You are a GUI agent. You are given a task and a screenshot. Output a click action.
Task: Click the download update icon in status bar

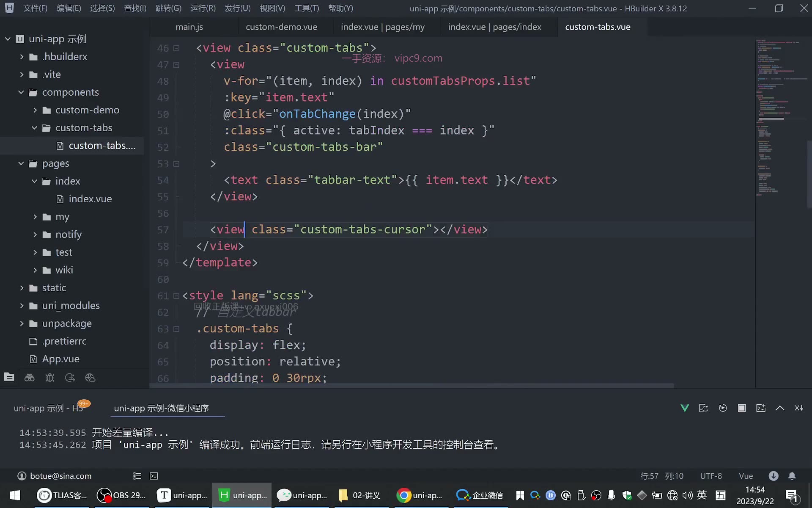pos(774,476)
